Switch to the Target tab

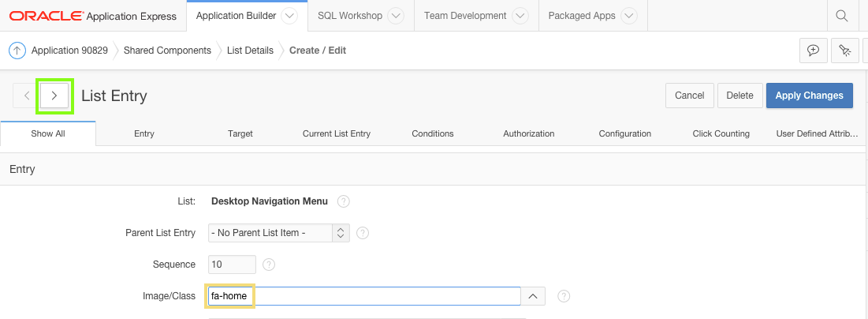pos(240,134)
